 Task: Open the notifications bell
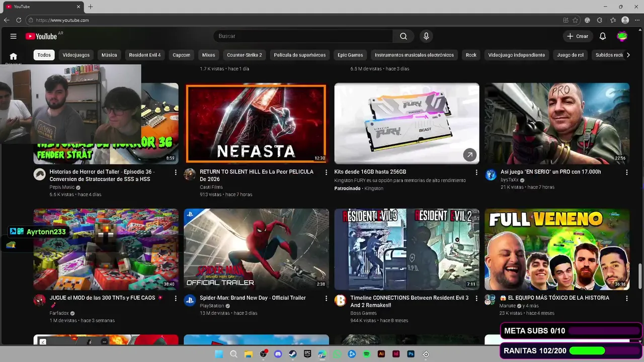(x=603, y=36)
